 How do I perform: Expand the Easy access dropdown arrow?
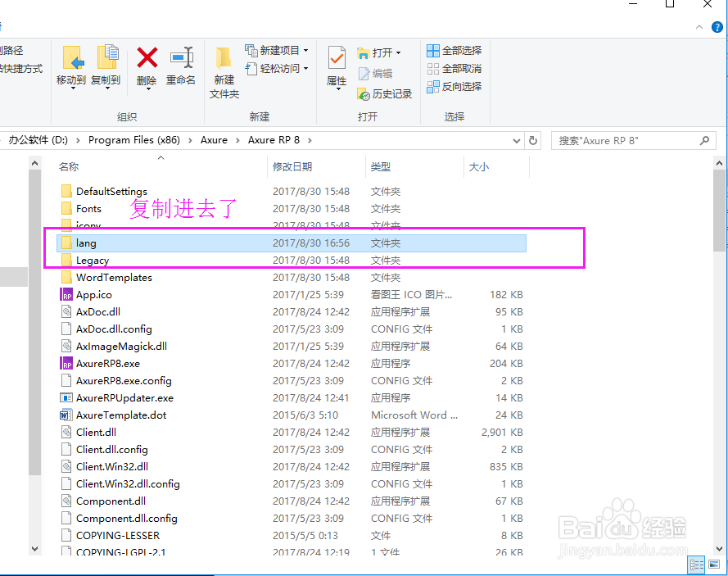(306, 69)
